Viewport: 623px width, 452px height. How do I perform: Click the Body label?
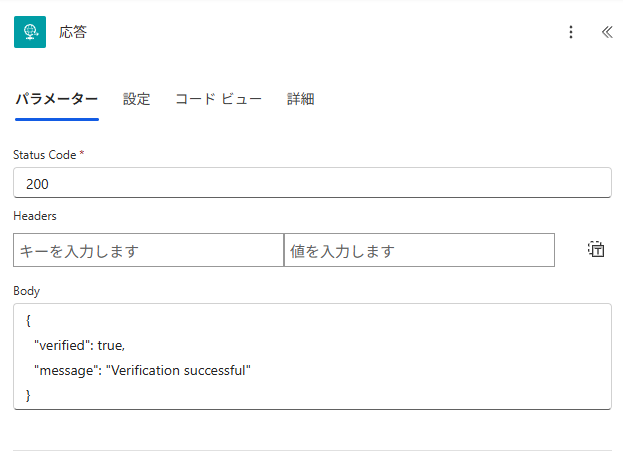(27, 291)
